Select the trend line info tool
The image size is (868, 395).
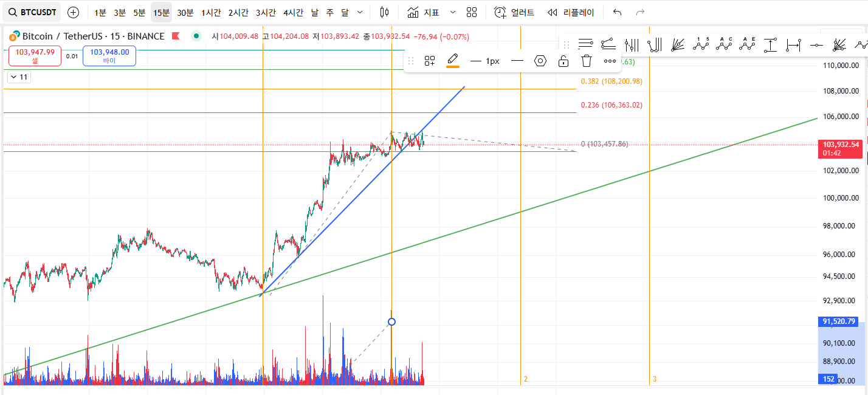click(x=608, y=44)
